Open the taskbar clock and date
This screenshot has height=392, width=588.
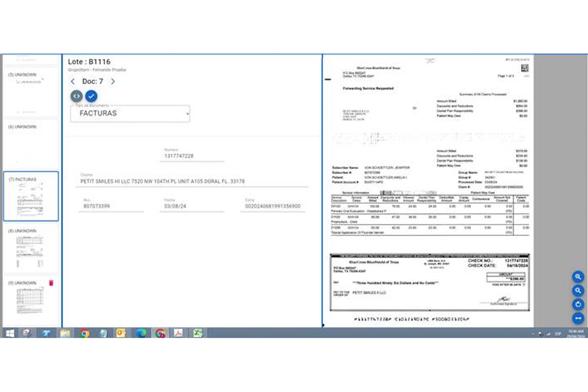575,334
